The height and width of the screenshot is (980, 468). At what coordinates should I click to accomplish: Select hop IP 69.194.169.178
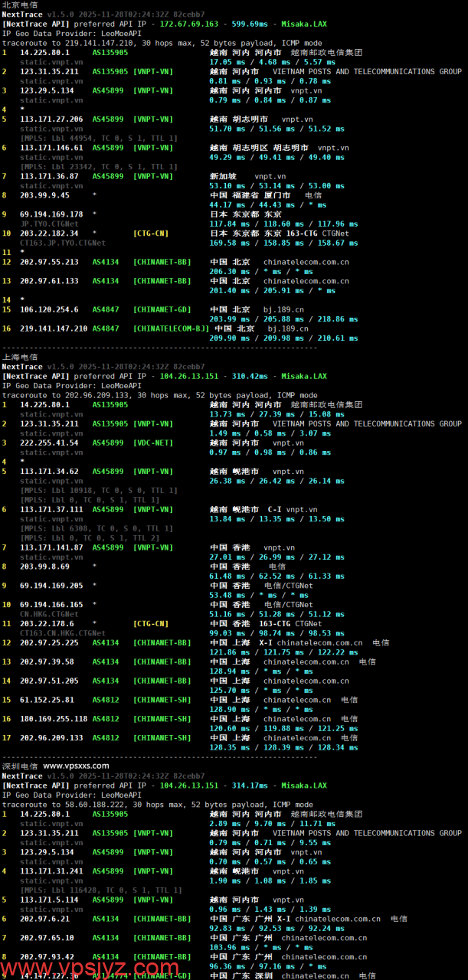click(x=51, y=214)
